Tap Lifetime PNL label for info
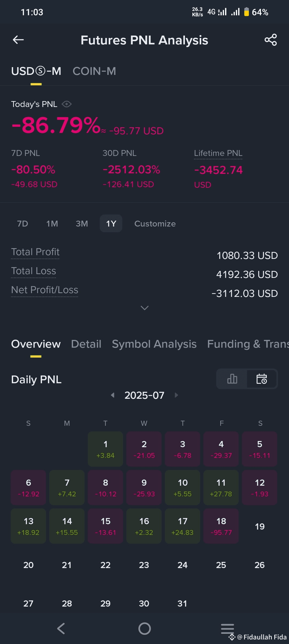 218,153
